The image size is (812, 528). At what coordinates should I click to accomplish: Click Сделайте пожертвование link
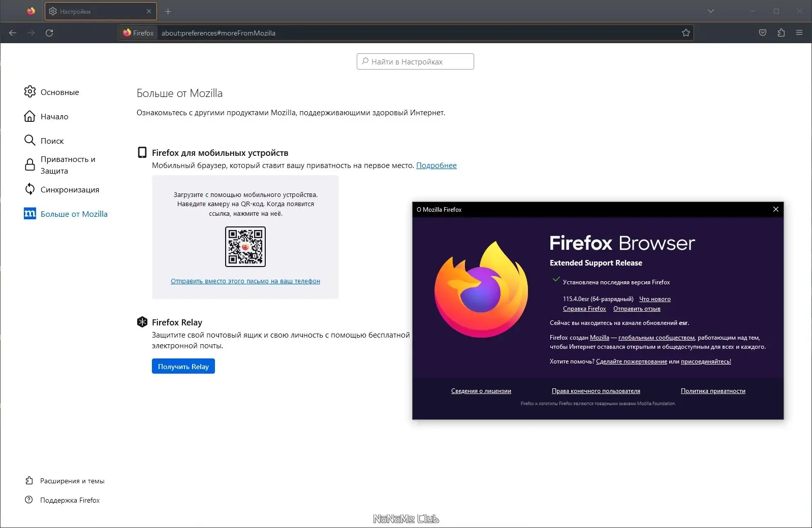click(x=632, y=361)
